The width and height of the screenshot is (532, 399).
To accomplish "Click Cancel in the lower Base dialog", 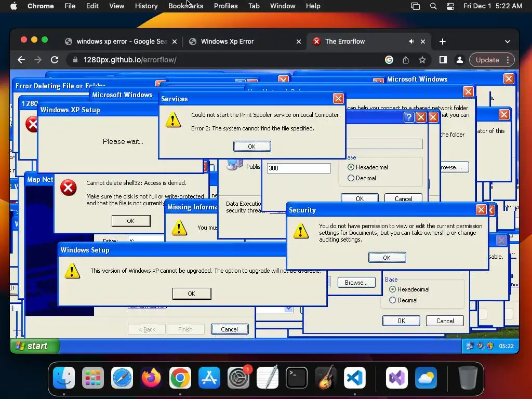I will coord(445,321).
